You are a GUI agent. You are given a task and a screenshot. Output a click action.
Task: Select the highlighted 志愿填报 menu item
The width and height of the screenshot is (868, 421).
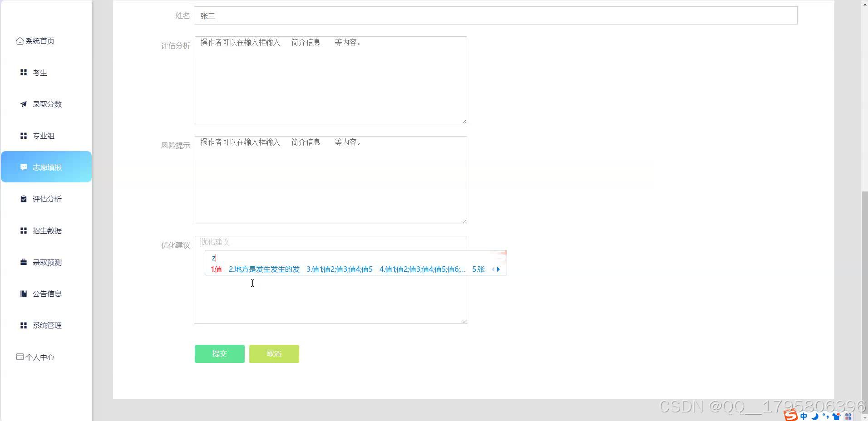pos(46,167)
